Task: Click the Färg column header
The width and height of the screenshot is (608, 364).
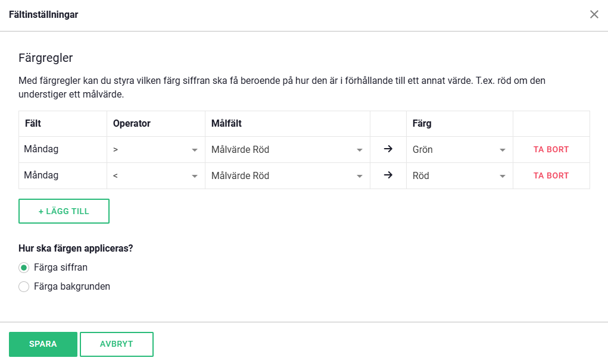Action: [x=422, y=124]
